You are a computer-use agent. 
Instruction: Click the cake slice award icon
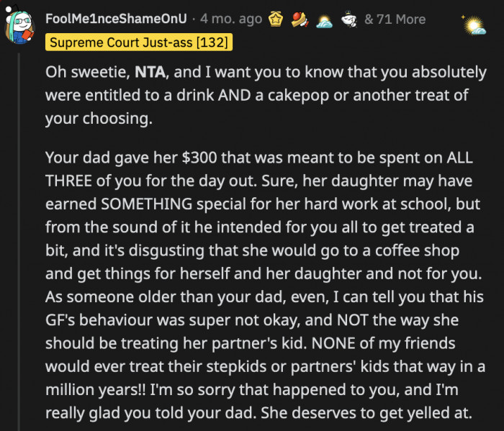pyautogui.click(x=300, y=19)
